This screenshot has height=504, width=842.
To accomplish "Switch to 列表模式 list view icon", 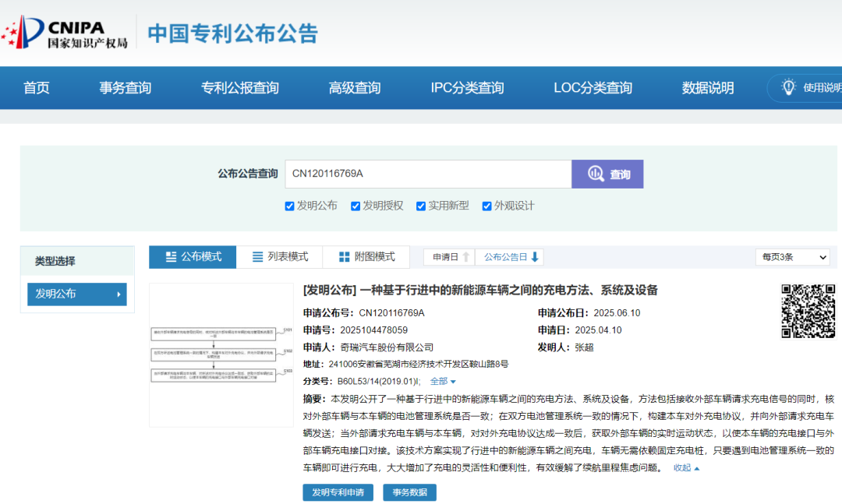I will click(256, 257).
